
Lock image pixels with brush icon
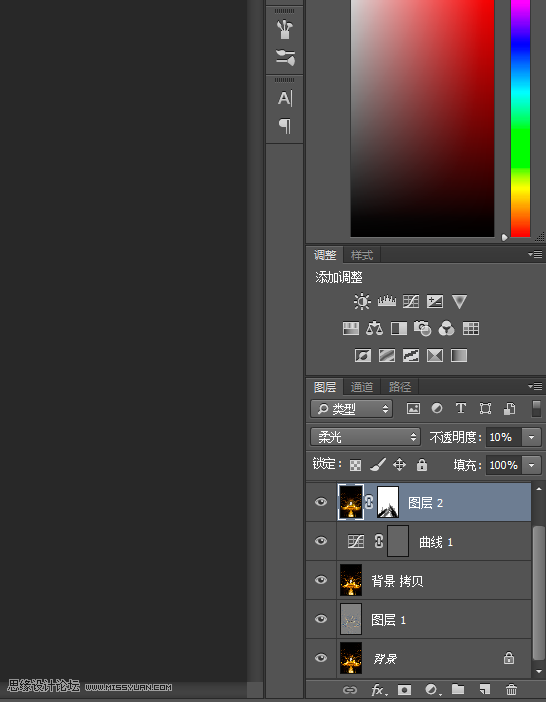[378, 465]
